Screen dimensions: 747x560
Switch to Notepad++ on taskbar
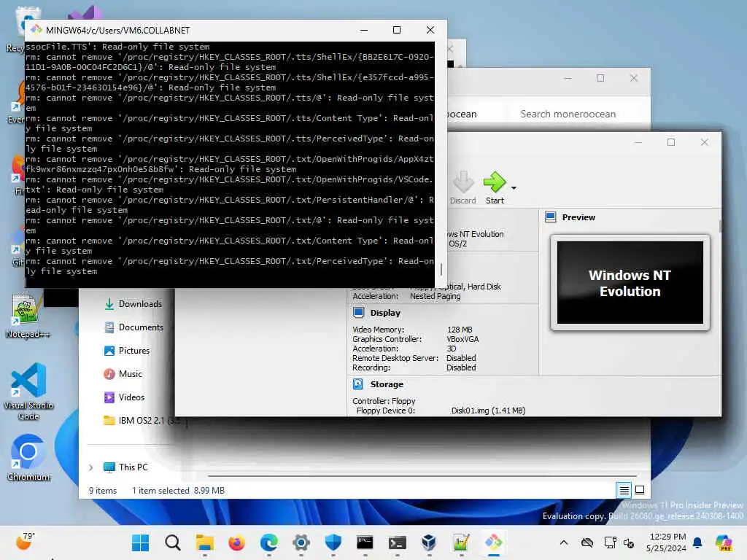[461, 542]
